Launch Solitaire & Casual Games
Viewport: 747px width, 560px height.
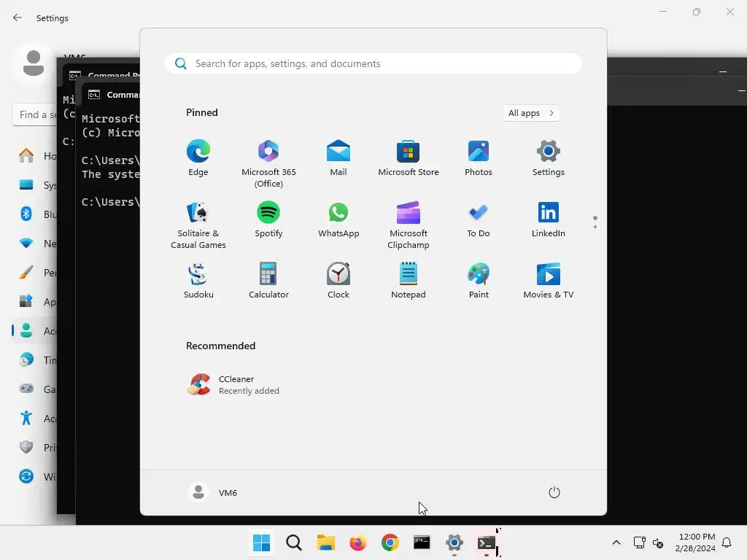click(198, 225)
